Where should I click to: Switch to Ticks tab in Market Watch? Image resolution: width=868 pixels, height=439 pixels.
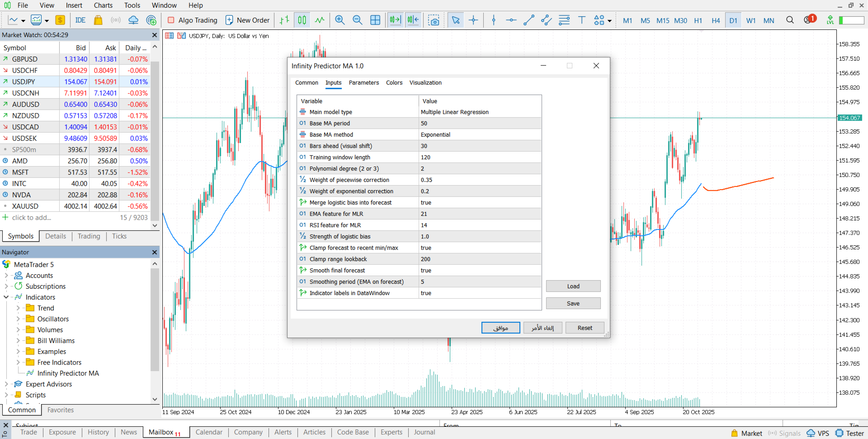click(119, 236)
